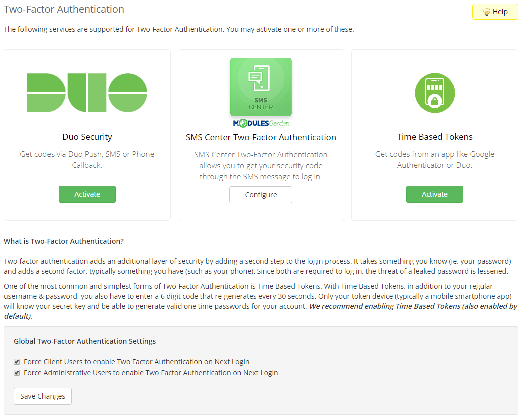Activate Duo Security
Screen dimensions: 522x420
pos(87,194)
